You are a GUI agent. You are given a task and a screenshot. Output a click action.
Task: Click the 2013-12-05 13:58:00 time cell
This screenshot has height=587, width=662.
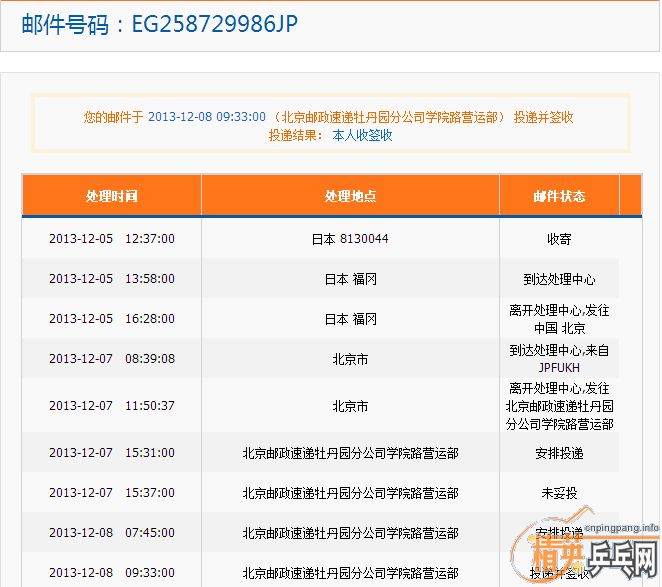(x=111, y=279)
